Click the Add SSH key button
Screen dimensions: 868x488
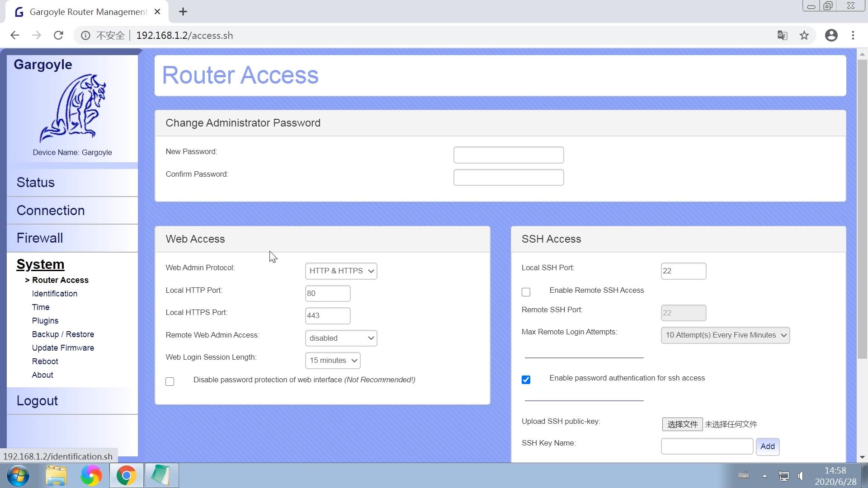(x=767, y=446)
